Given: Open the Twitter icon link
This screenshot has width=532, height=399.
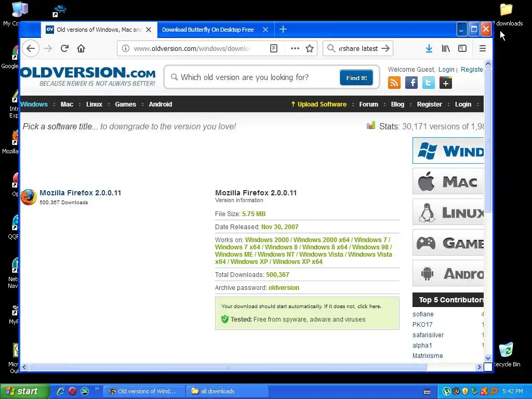Looking at the screenshot, I should point(429,83).
